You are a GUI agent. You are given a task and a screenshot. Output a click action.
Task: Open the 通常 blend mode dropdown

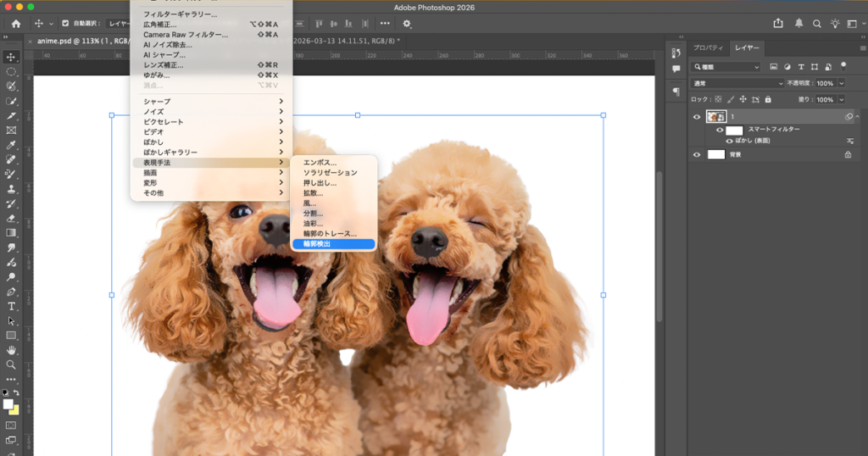(x=738, y=83)
